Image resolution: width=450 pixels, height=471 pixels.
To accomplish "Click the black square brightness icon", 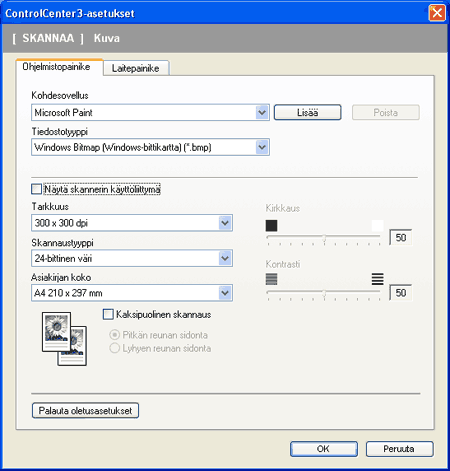I will pos(271,226).
